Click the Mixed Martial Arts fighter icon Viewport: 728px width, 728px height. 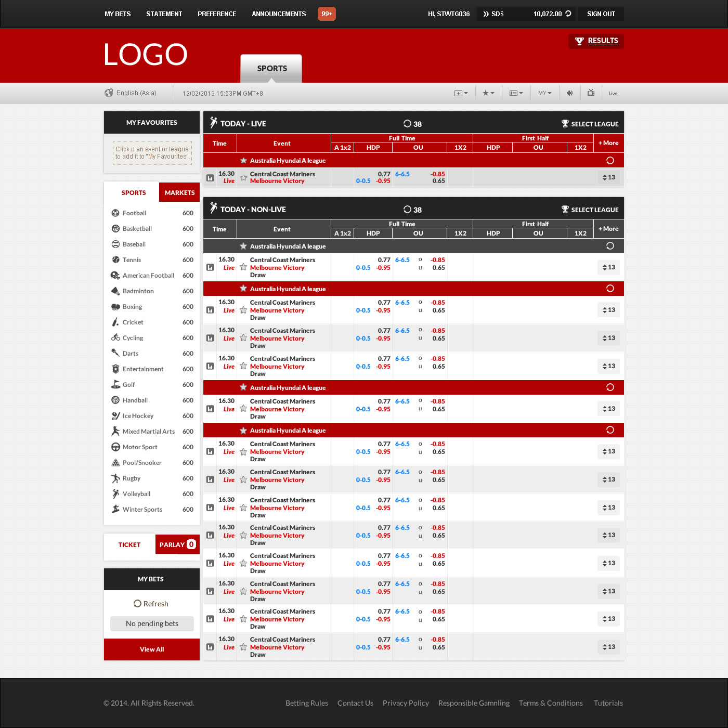click(x=115, y=432)
